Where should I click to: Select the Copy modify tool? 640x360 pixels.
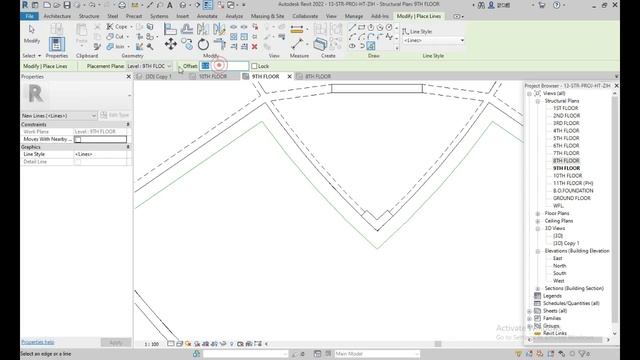coord(187,44)
